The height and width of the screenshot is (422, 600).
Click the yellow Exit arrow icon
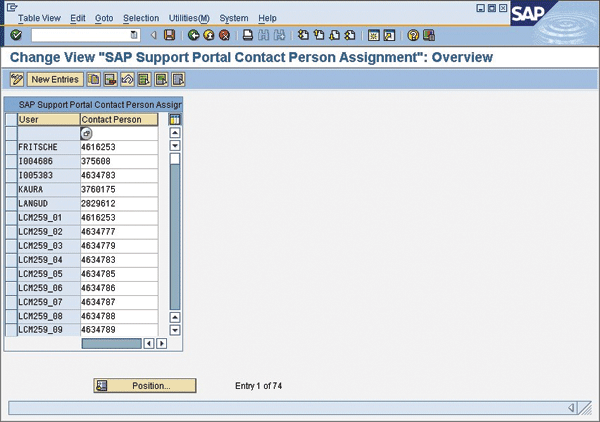tap(209, 35)
